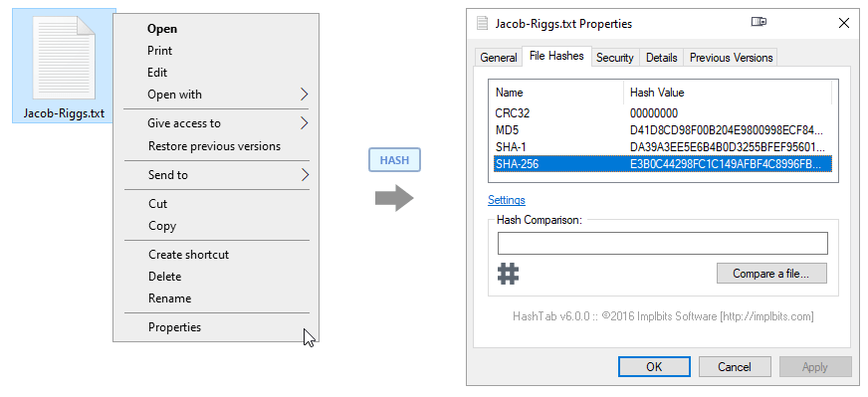Select the CRC32 hash row
The height and width of the screenshot is (397, 868).
[x=663, y=113]
